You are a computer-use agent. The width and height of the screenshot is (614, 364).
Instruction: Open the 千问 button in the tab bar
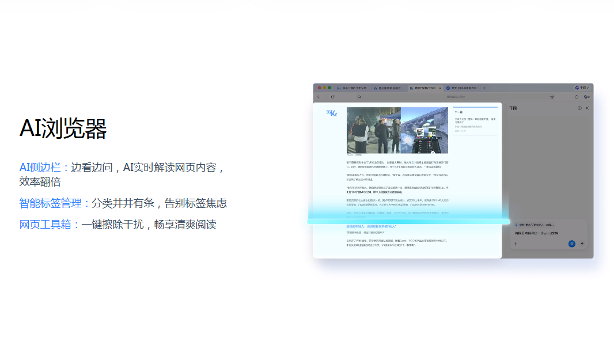click(582, 88)
